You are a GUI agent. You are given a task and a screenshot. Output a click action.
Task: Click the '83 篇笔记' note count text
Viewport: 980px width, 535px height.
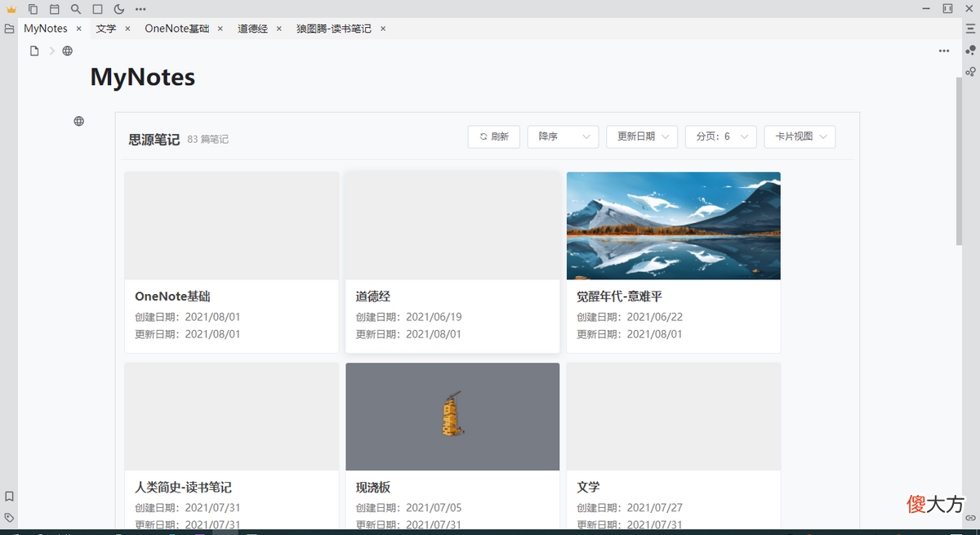click(x=208, y=140)
